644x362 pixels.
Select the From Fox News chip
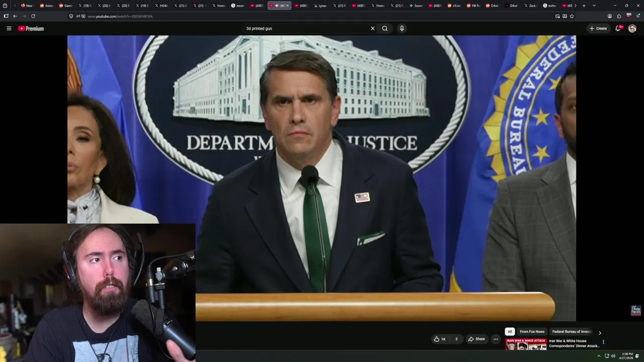tap(532, 332)
